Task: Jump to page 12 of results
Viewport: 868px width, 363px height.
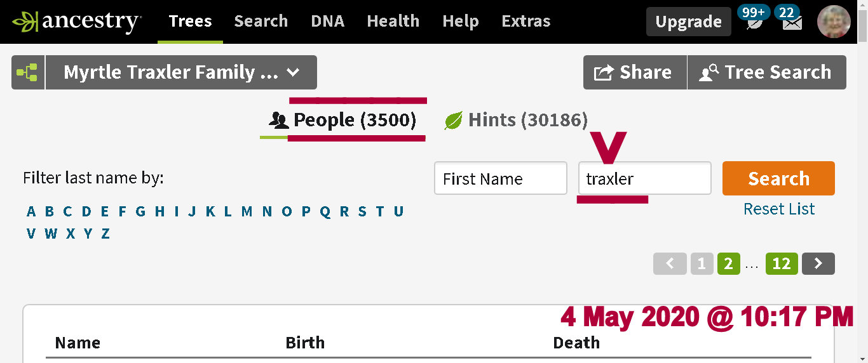Action: tap(781, 263)
